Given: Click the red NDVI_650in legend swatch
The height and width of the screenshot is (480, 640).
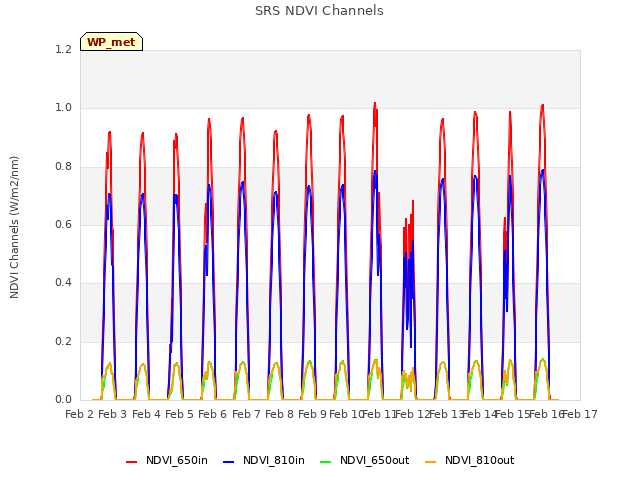Looking at the screenshot, I should 131,462.
